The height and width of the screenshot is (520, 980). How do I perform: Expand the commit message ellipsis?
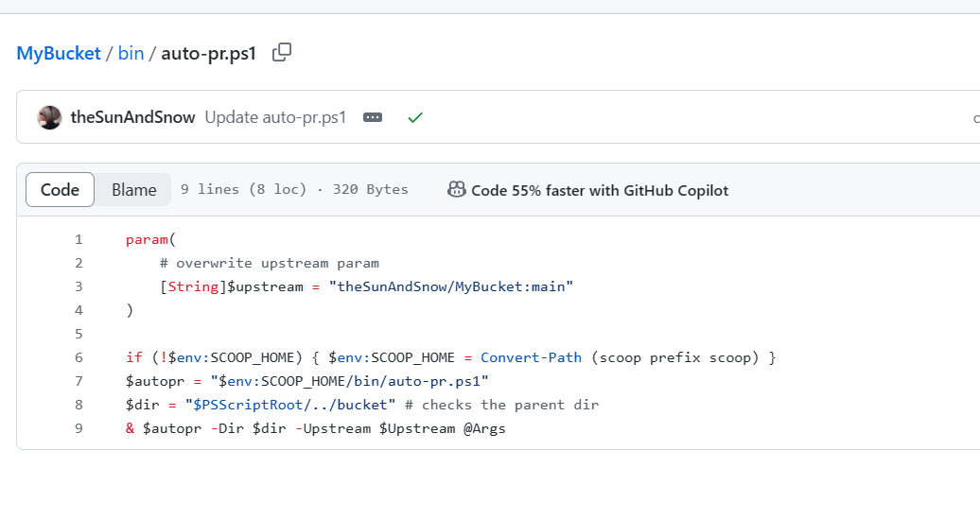click(373, 117)
